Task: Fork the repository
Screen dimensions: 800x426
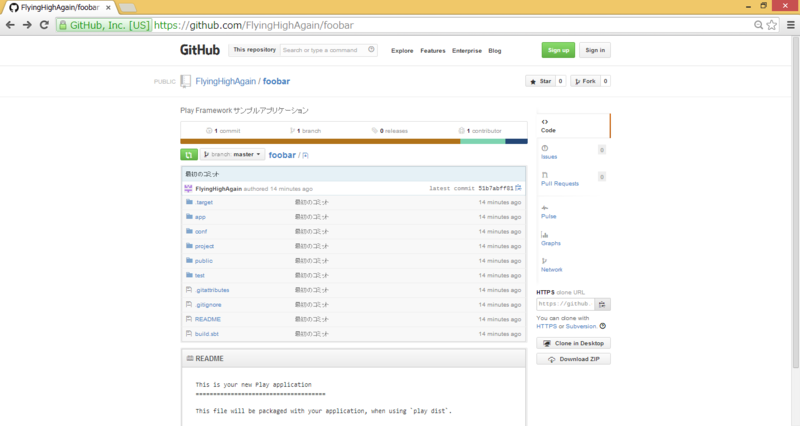Action: 585,81
